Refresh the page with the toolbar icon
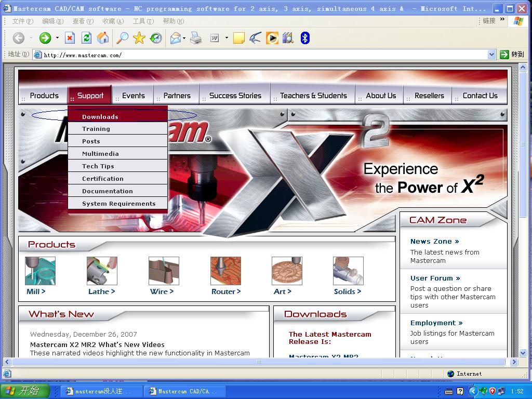The image size is (532, 399). click(x=87, y=38)
